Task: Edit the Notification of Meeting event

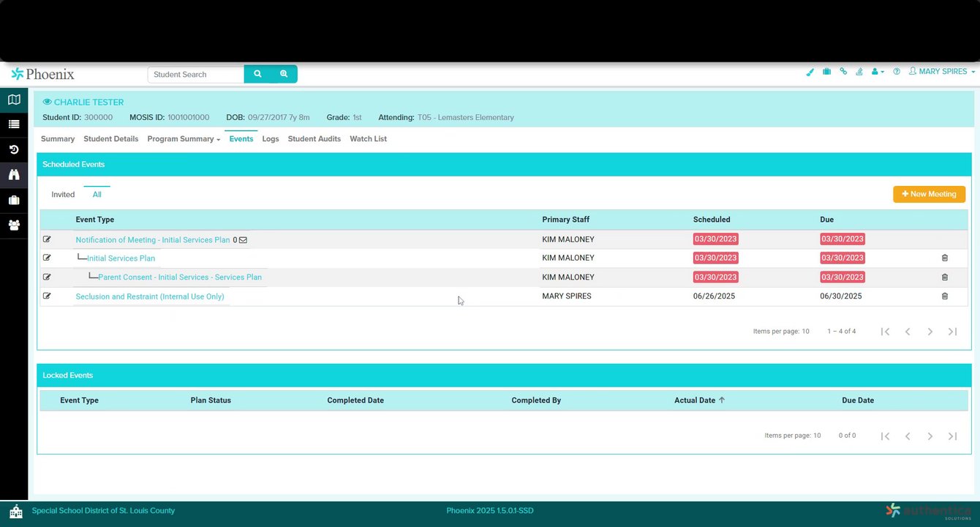Action: click(47, 239)
